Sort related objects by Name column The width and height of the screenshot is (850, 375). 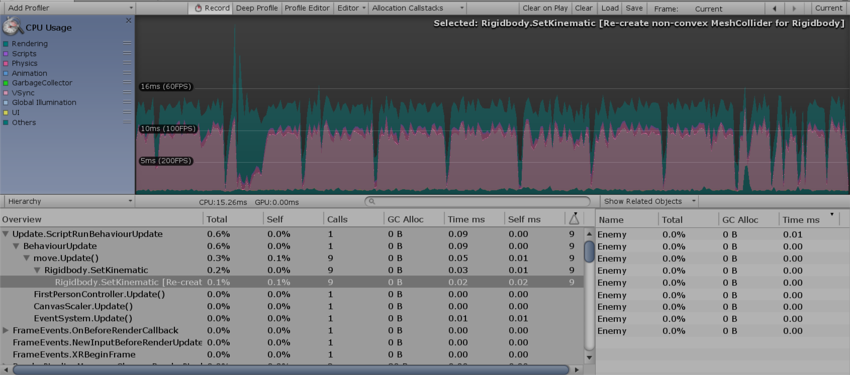pos(627,219)
